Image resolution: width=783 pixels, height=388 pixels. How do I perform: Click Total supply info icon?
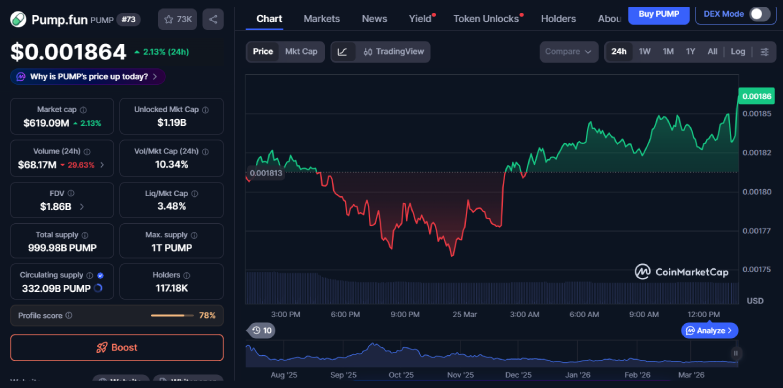(85, 235)
